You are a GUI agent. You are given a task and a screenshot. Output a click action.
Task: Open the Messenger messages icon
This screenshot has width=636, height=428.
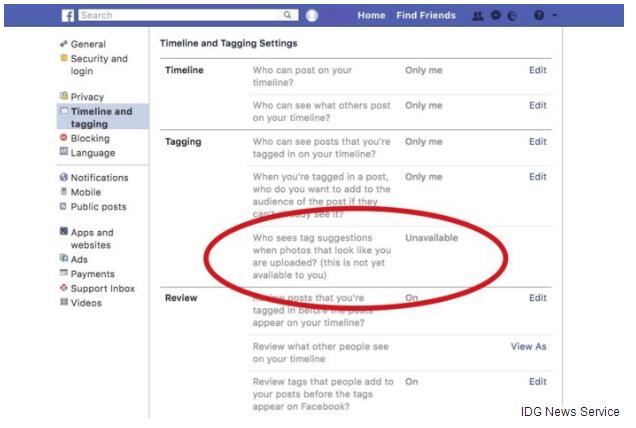pos(495,15)
